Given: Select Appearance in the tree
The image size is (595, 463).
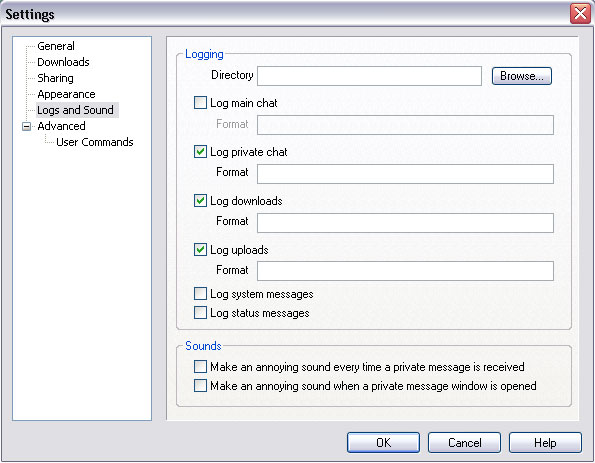Looking at the screenshot, I should pos(66,94).
